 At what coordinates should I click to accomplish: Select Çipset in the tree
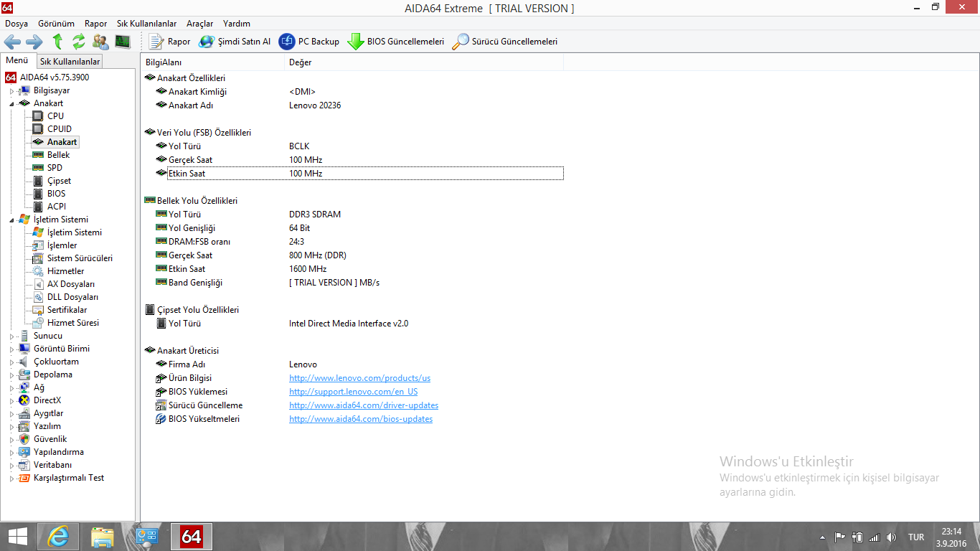[59, 181]
